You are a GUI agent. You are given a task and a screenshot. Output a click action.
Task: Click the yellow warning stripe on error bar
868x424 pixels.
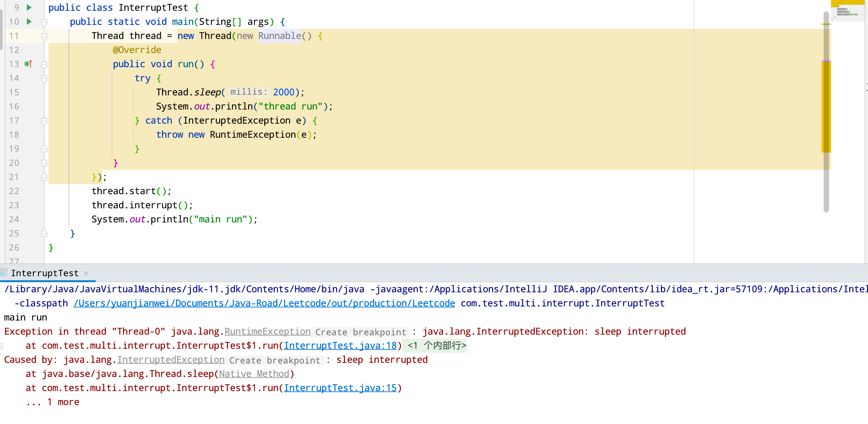tap(826, 107)
